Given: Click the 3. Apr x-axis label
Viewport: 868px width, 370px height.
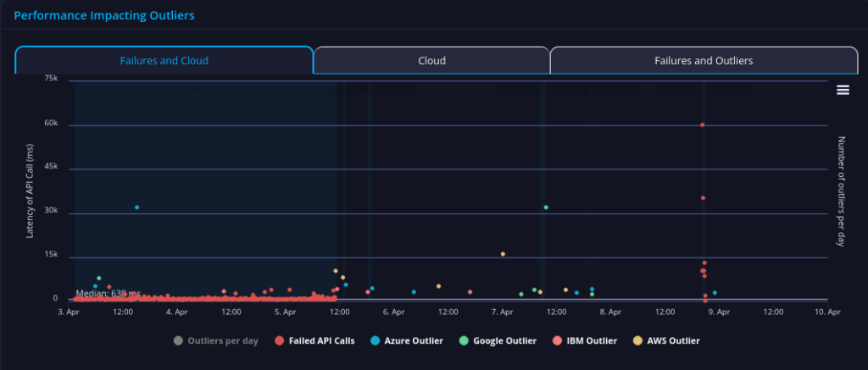Looking at the screenshot, I should 69,312.
